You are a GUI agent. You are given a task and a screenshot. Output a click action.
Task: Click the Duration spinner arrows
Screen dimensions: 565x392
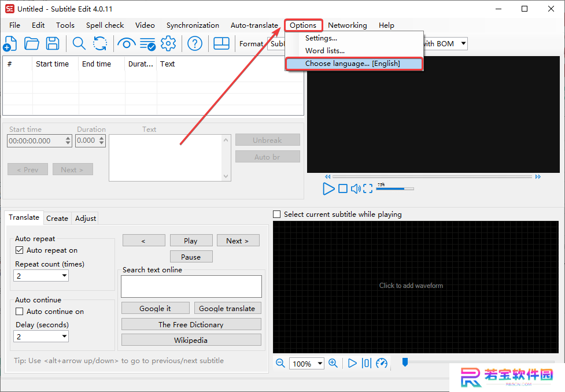pyautogui.click(x=102, y=140)
